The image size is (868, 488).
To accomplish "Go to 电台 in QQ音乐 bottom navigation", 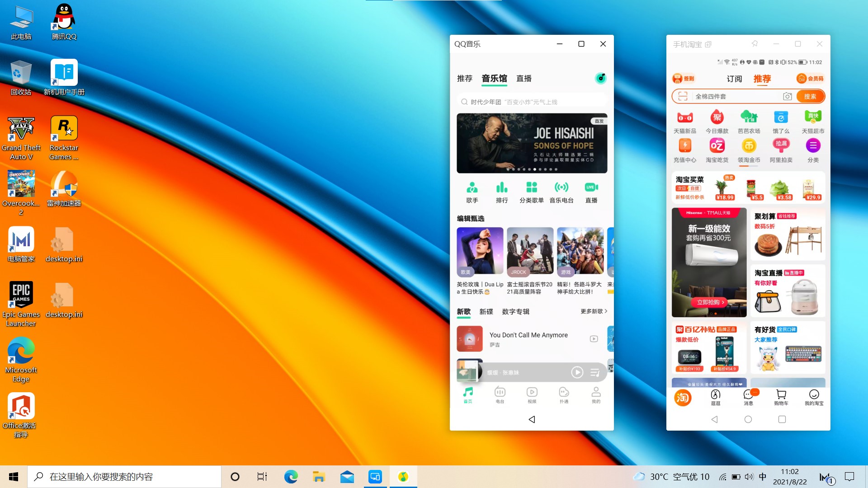I will click(x=500, y=394).
